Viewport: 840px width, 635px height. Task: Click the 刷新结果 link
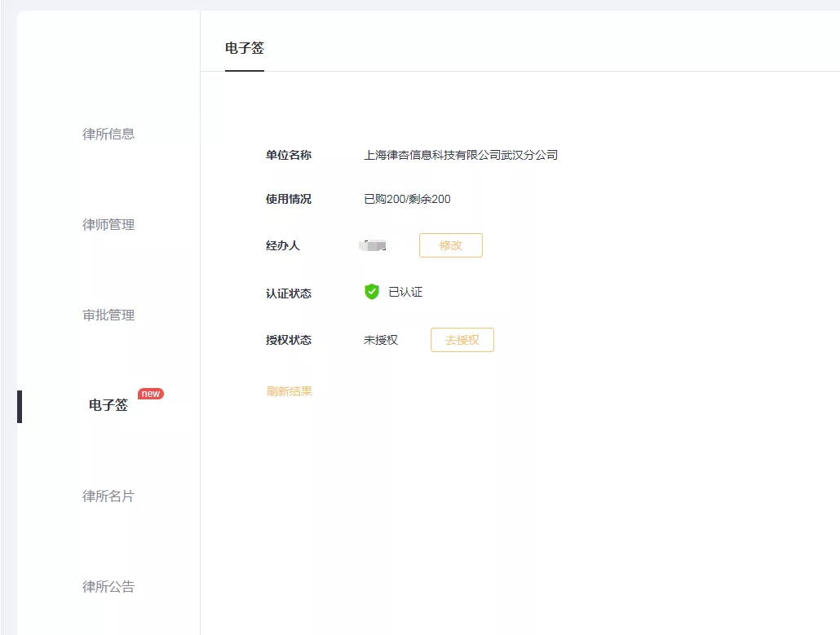click(289, 391)
